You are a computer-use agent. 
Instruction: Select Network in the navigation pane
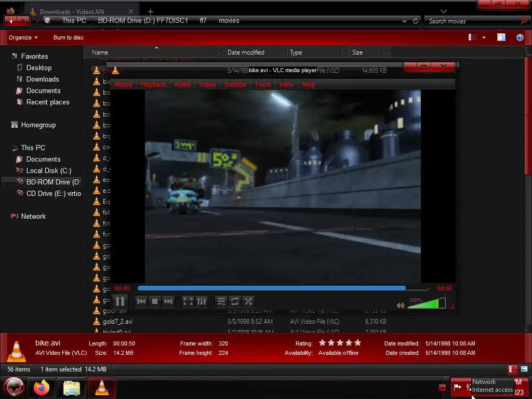pos(33,216)
